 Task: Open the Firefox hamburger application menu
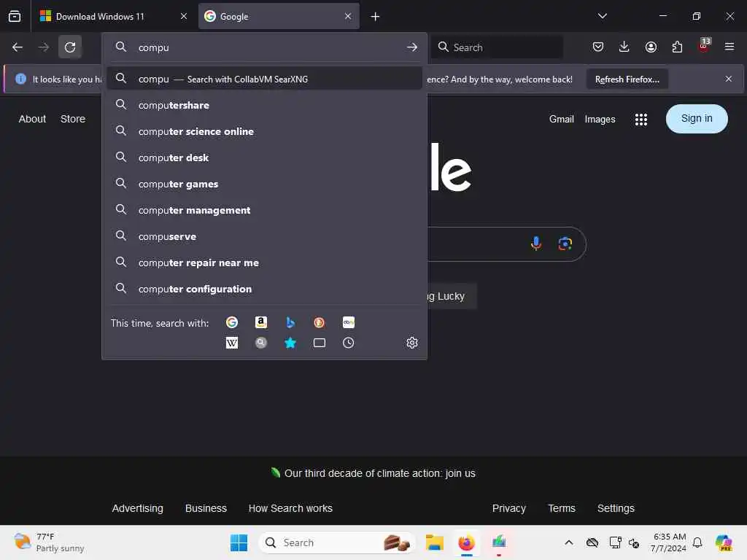(x=729, y=47)
